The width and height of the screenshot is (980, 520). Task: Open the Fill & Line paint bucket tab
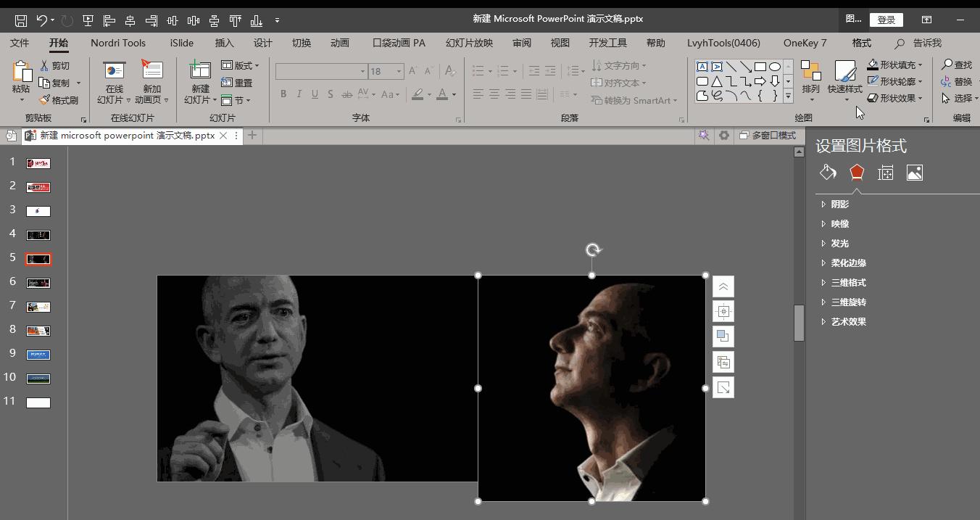[x=828, y=173]
